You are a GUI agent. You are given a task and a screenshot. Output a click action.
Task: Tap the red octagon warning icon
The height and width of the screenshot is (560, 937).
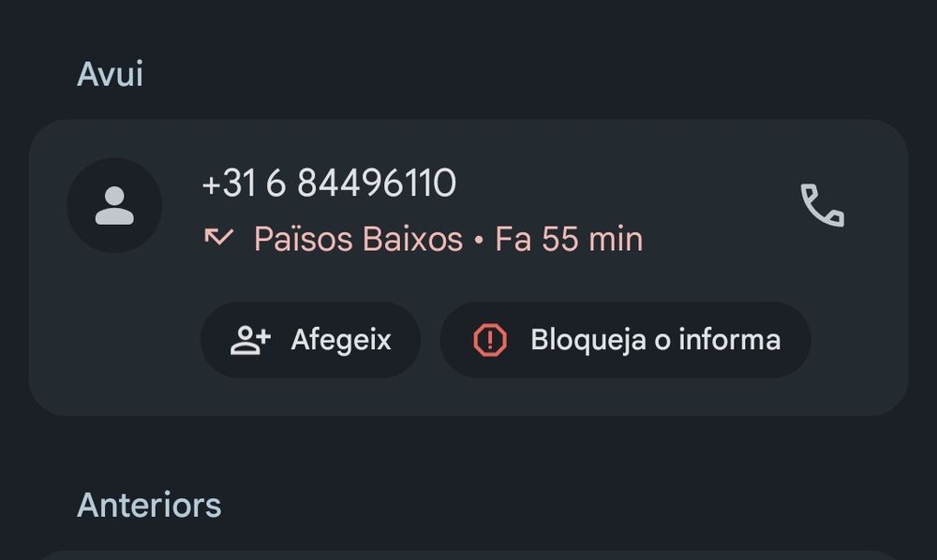coord(490,340)
